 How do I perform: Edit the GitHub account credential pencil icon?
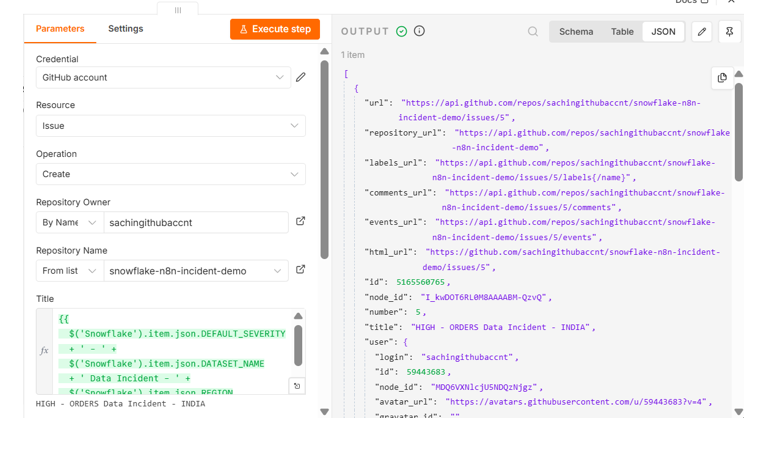tap(301, 77)
